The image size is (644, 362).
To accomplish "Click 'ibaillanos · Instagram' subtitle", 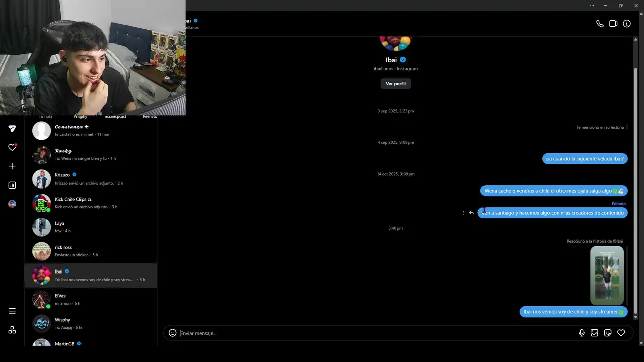I will (395, 69).
